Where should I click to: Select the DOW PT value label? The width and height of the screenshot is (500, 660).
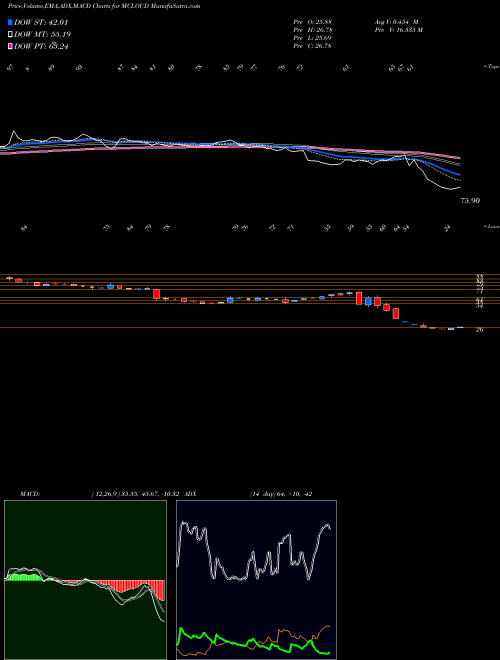[x=41, y=46]
